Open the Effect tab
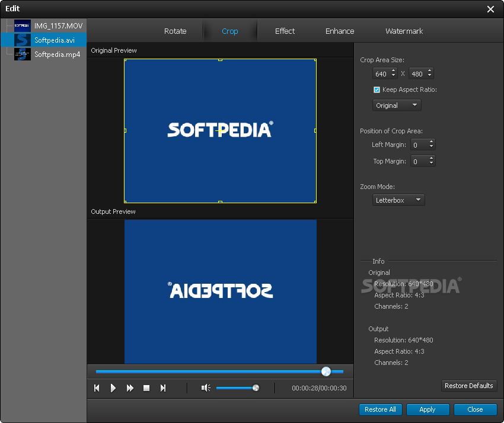The image size is (504, 423). click(x=285, y=31)
